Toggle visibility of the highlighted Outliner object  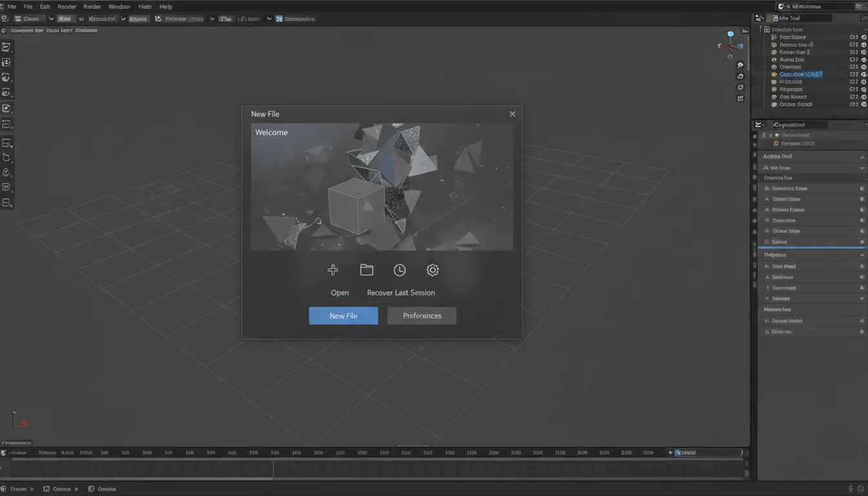click(x=864, y=74)
